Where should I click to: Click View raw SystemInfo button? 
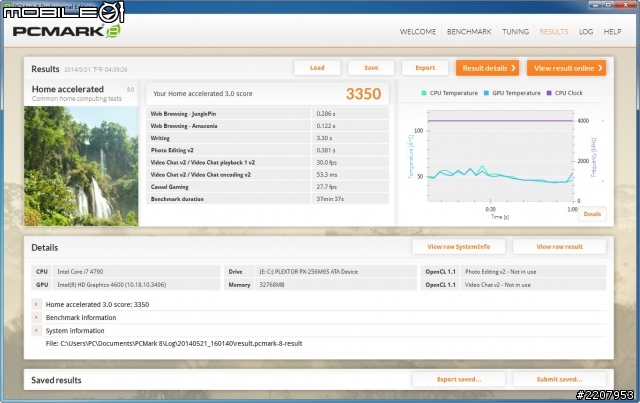click(x=458, y=247)
